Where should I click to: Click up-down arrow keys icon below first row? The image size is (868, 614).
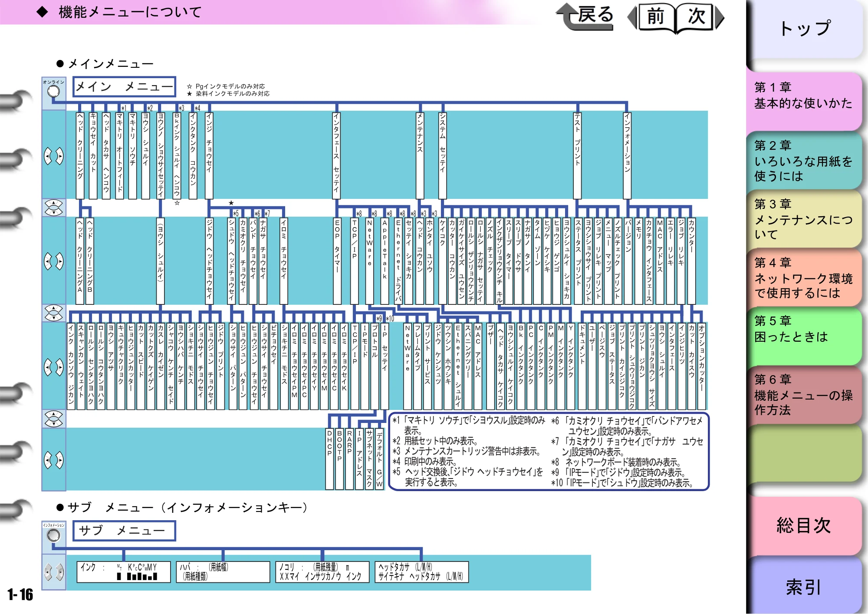(x=54, y=208)
